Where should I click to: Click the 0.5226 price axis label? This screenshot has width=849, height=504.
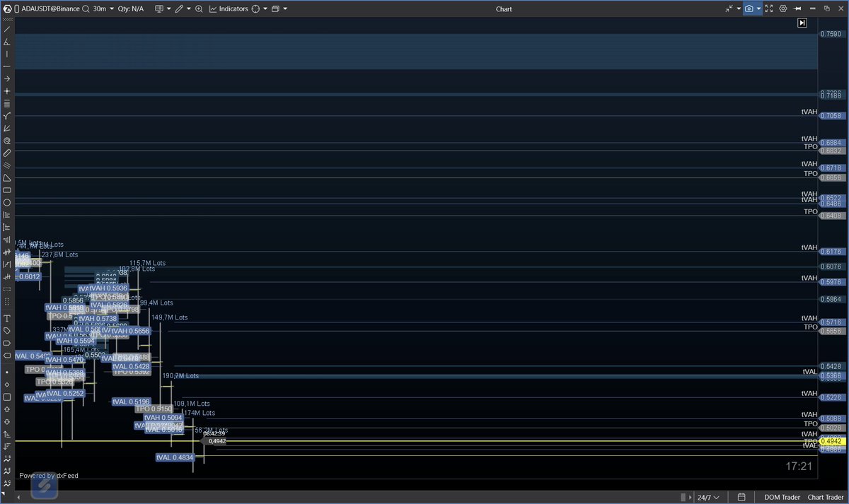tap(831, 397)
